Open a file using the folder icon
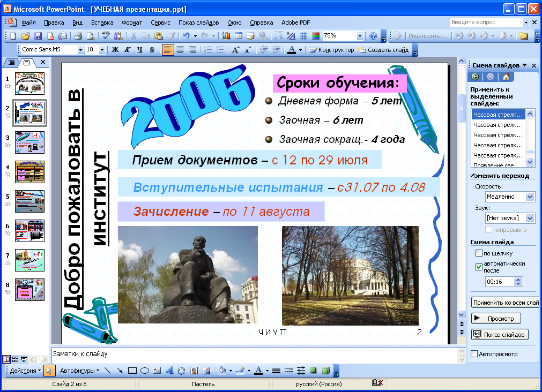This screenshot has height=392, width=542. (25, 36)
